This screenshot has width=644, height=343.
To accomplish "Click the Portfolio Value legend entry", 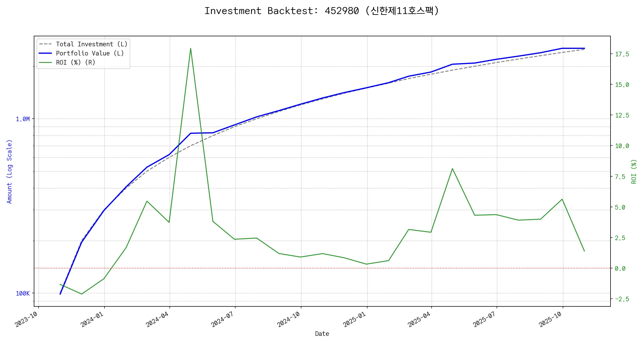I will (x=90, y=53).
